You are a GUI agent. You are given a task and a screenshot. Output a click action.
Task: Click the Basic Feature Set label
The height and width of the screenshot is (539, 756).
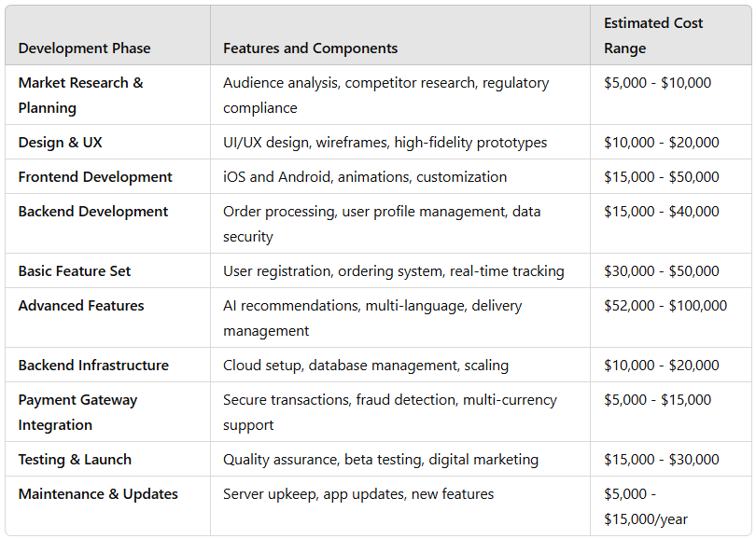click(x=75, y=271)
